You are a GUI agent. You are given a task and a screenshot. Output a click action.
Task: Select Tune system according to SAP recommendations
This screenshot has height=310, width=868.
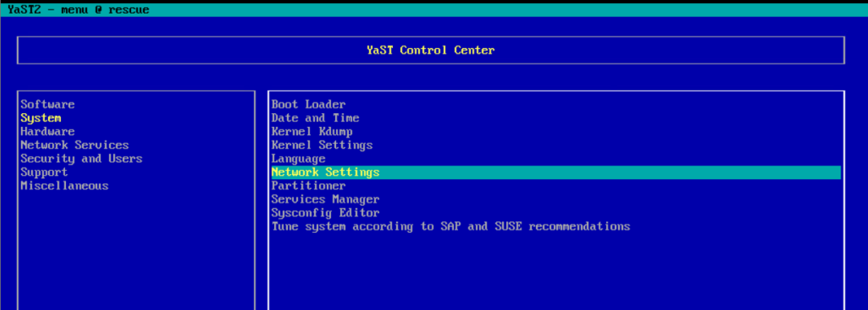[x=451, y=226]
